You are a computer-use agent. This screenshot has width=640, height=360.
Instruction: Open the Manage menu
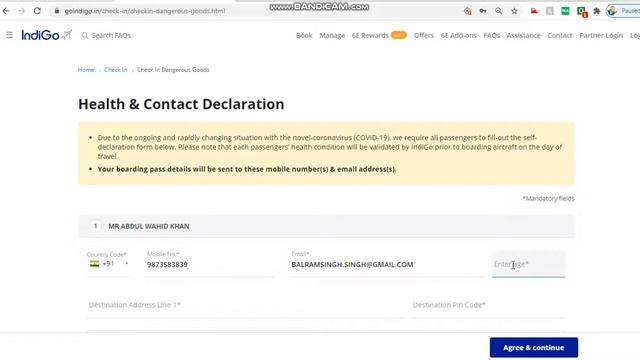click(x=332, y=36)
